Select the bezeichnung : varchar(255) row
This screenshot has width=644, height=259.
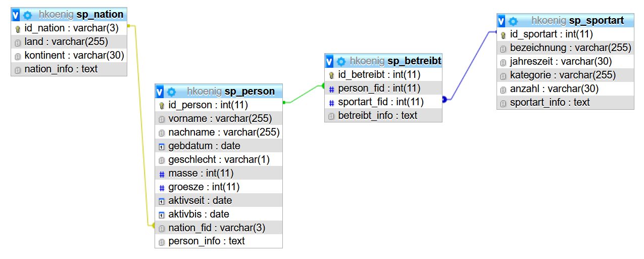566,48
